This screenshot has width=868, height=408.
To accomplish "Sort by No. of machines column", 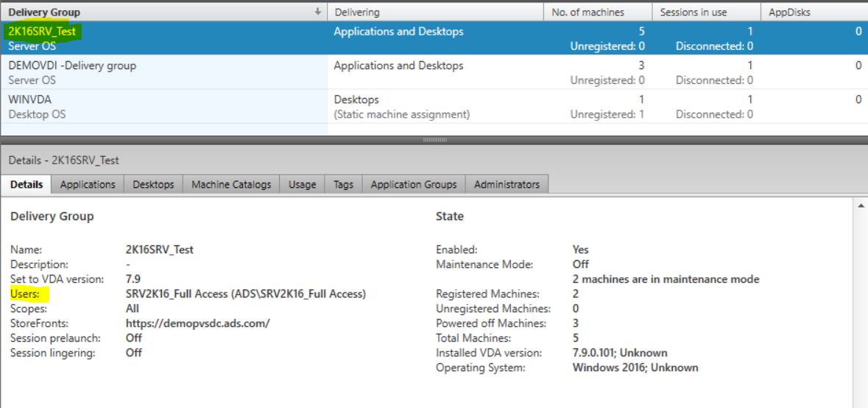I will (x=598, y=12).
